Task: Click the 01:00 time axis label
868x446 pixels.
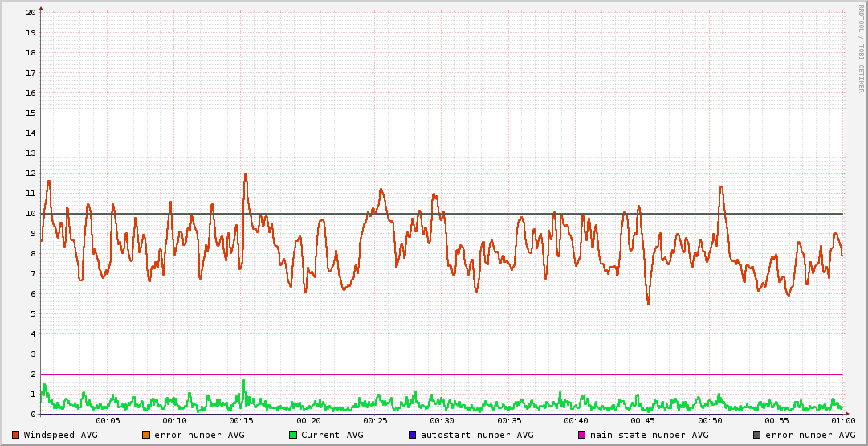Action: pyautogui.click(x=843, y=421)
